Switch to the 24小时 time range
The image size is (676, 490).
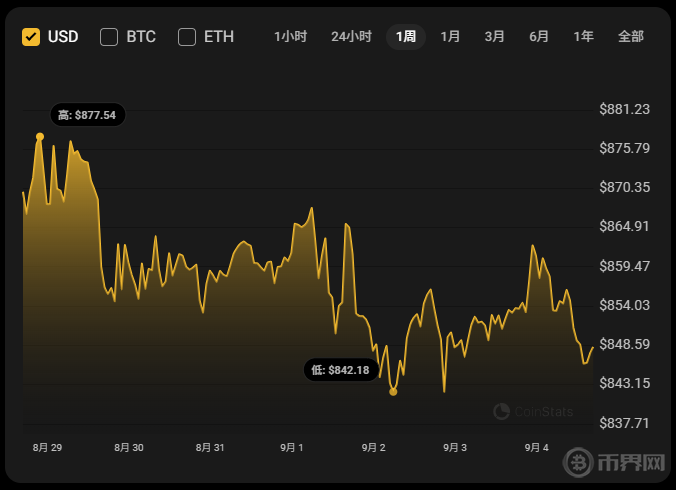351,37
